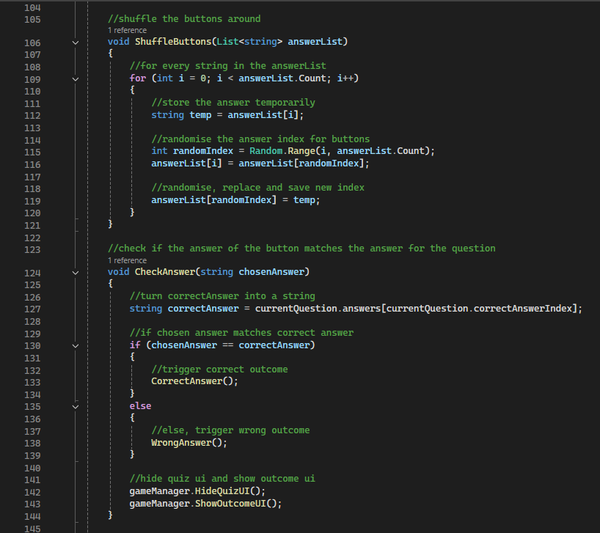The width and height of the screenshot is (600, 533).
Task: Click the comment '//trigger correct outcome'
Action: 220,369
